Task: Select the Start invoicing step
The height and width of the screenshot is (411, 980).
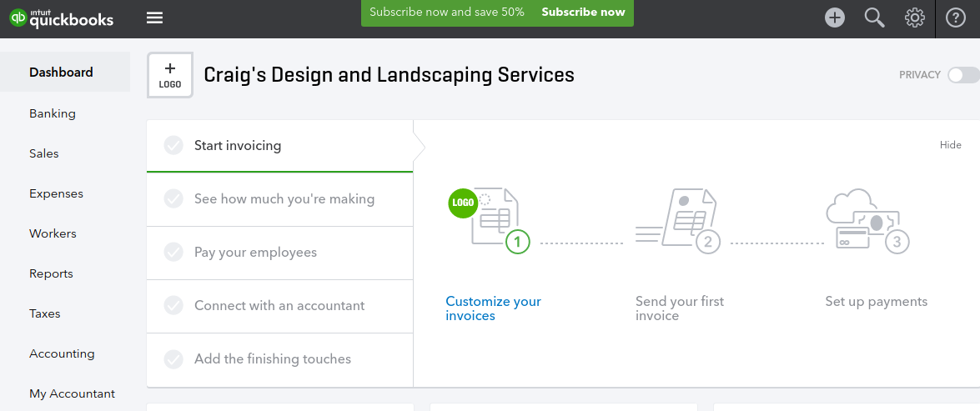Action: pyautogui.click(x=280, y=146)
